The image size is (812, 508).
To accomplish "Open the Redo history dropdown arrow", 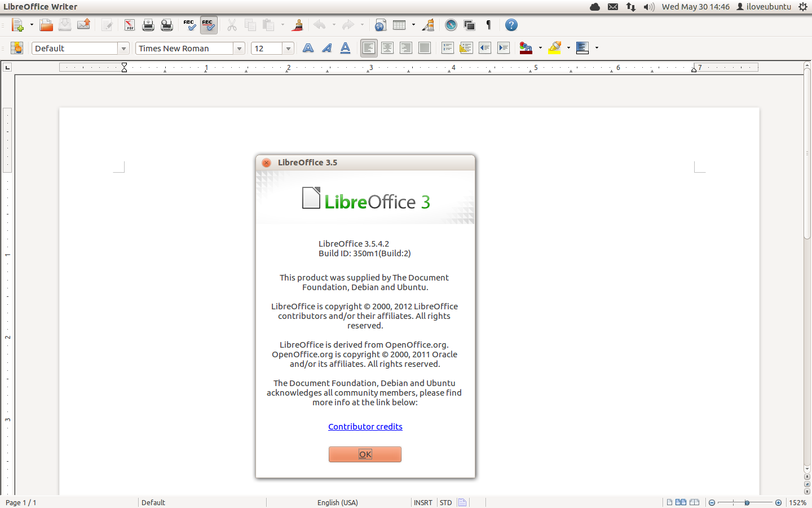I will (362, 25).
